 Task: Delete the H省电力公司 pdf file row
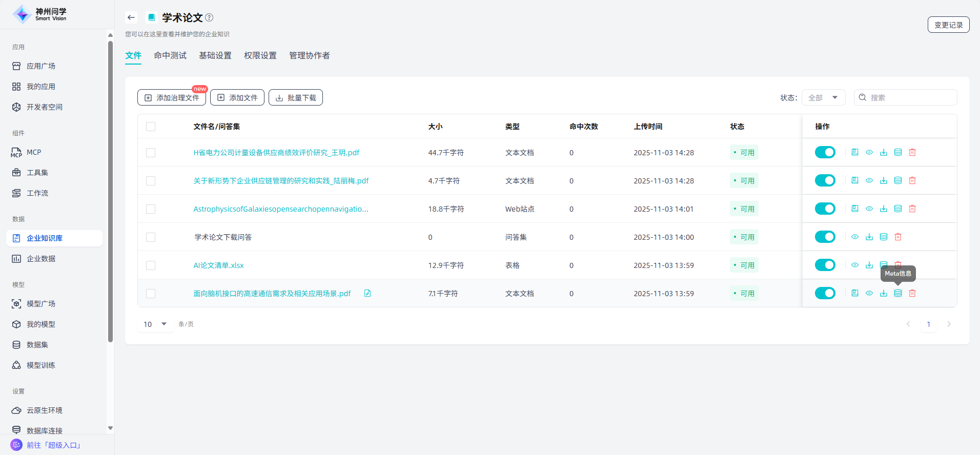pos(912,152)
